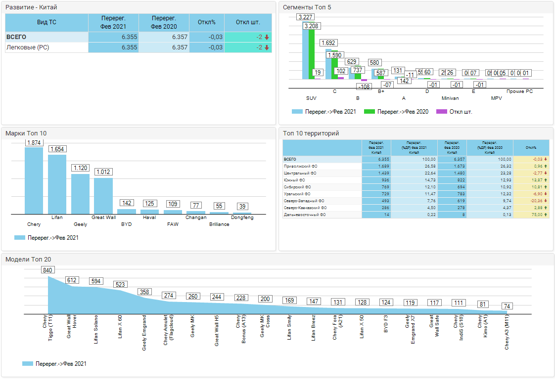Click the red down arrow in ВСЕГО row
Screen dimensions: 555x392
(x=267, y=37)
